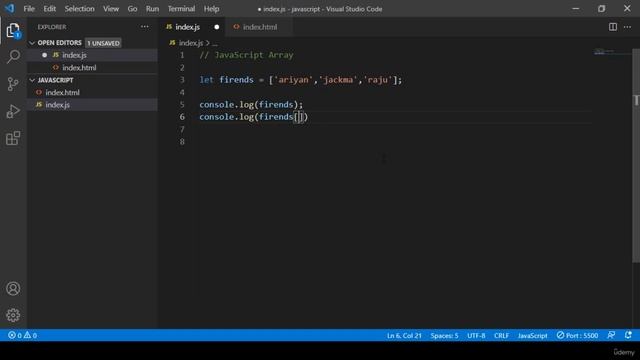
Task: Click the Split Editor Right icon
Action: [x=613, y=27]
